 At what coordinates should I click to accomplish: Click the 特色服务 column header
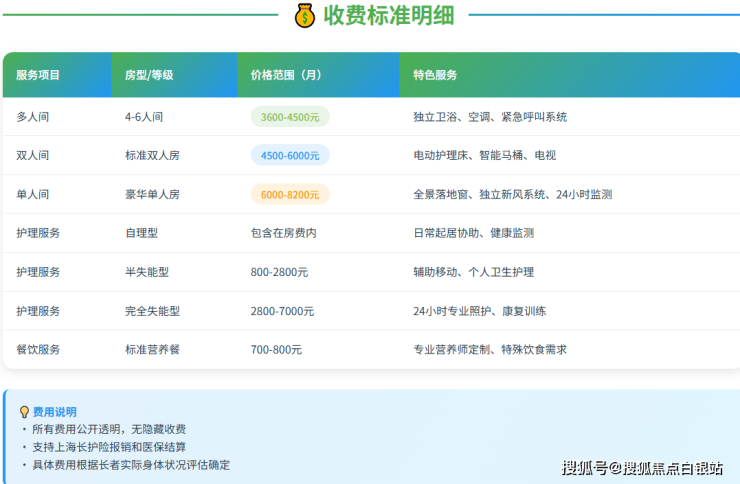pyautogui.click(x=435, y=75)
